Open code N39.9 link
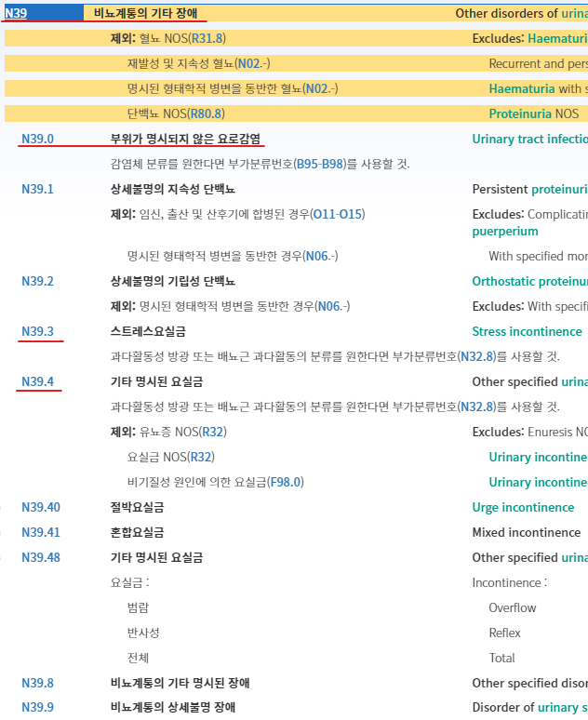Image resolution: width=588 pixels, height=720 pixels. tap(37, 707)
